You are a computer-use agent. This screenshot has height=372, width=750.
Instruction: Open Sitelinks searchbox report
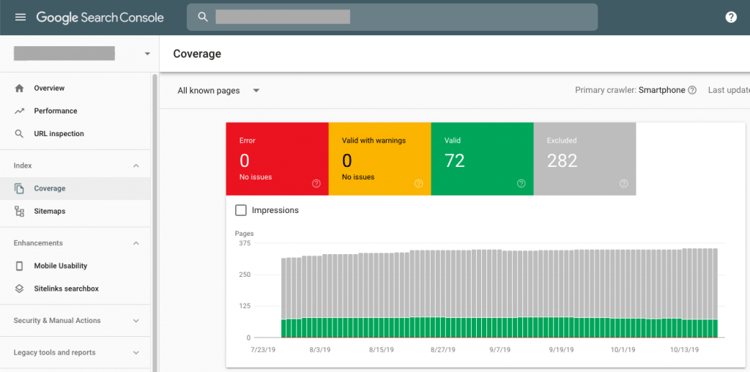click(x=75, y=289)
